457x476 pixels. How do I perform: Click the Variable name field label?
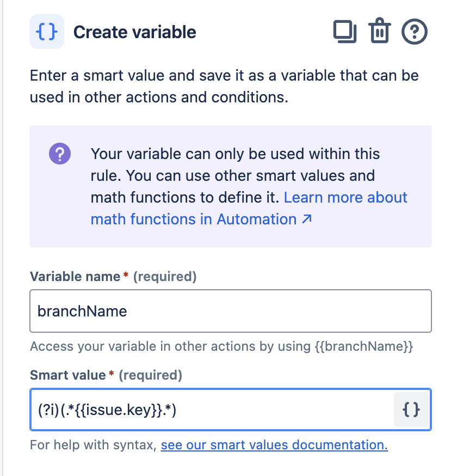(75, 277)
